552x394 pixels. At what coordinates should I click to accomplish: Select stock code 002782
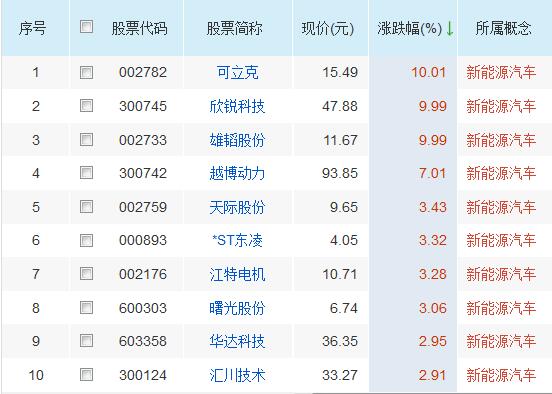click(143, 73)
